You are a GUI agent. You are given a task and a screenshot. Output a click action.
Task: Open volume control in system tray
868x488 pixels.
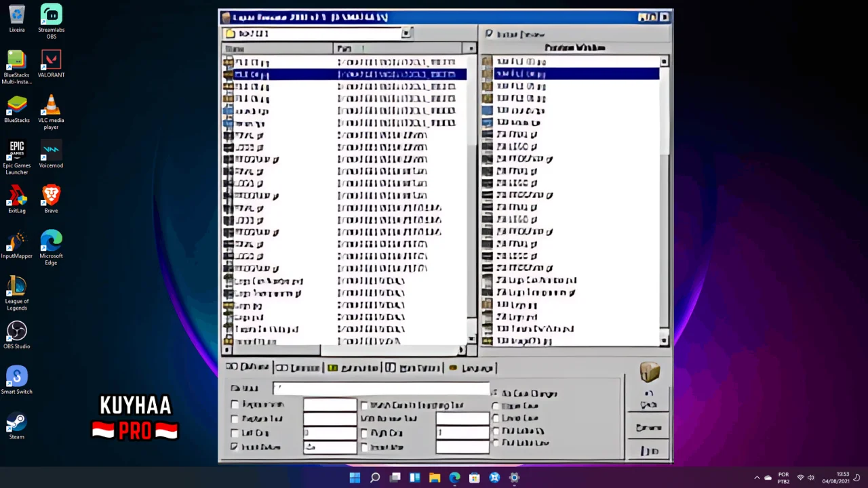tap(811, 478)
